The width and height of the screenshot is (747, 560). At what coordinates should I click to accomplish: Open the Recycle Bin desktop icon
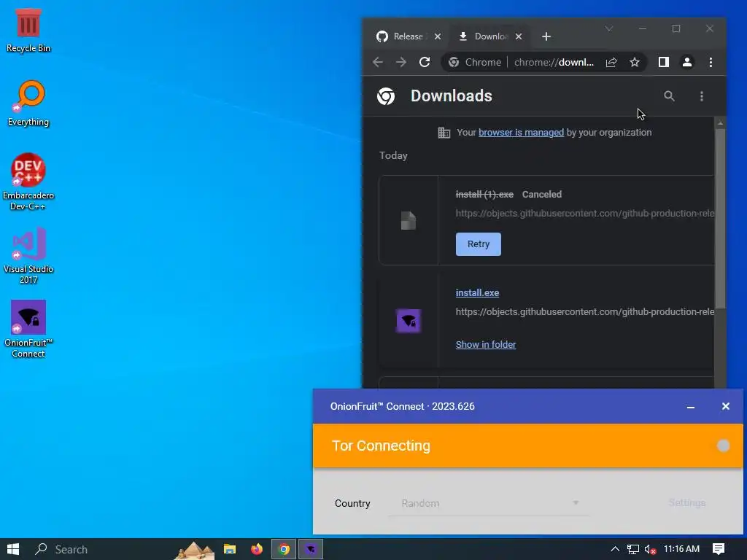click(x=28, y=31)
